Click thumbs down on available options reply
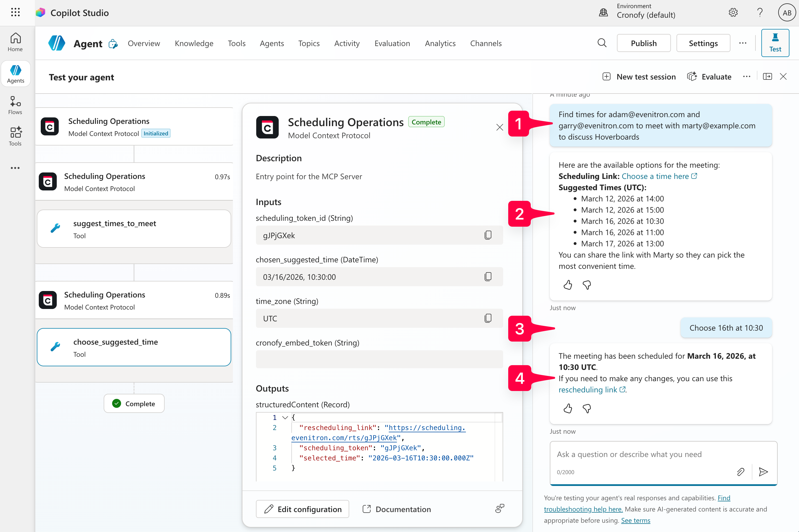799x532 pixels. tap(587, 285)
